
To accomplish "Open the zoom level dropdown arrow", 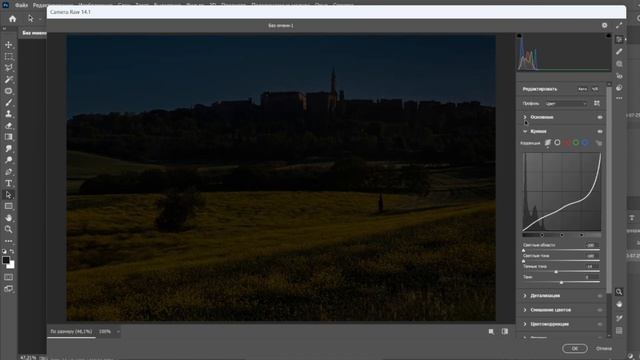I will pyautogui.click(x=118, y=331).
